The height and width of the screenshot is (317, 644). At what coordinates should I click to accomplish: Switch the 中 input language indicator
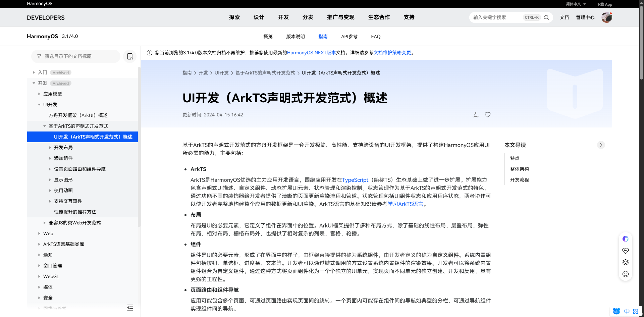point(627,311)
